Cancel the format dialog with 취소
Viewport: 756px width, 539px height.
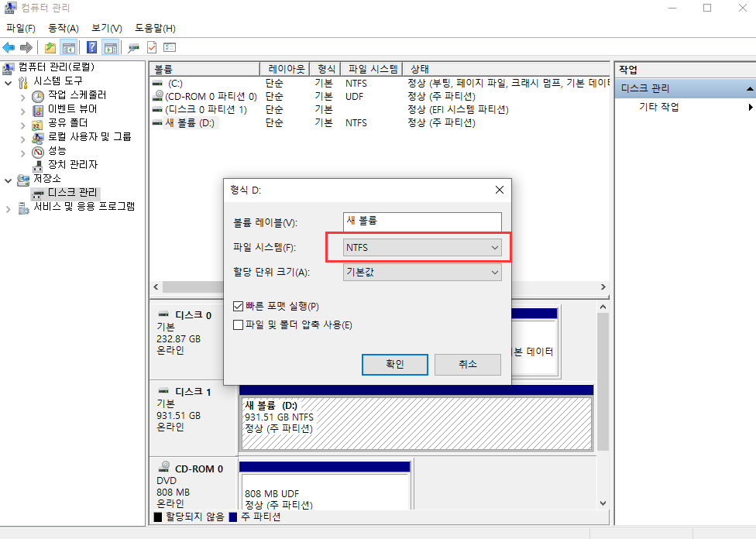click(468, 365)
